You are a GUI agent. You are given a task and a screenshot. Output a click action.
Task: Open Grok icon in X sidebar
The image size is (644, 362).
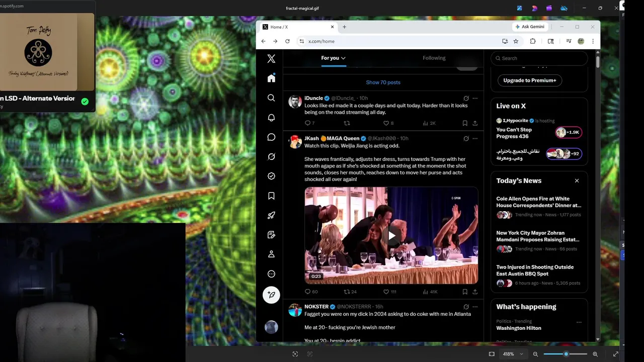click(x=271, y=156)
